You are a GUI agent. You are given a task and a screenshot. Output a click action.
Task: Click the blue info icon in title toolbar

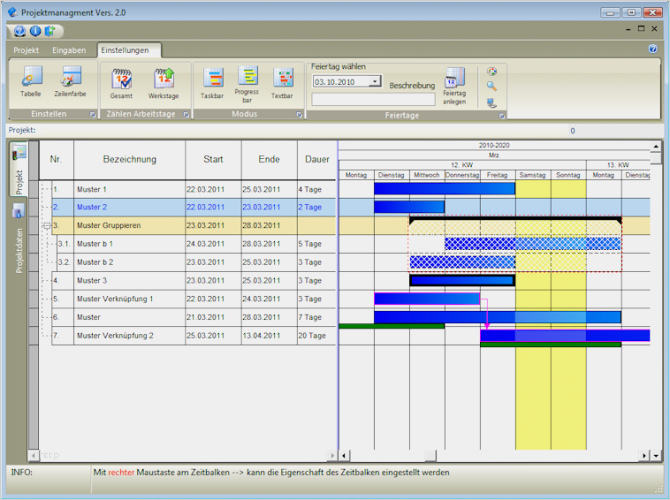(35, 30)
